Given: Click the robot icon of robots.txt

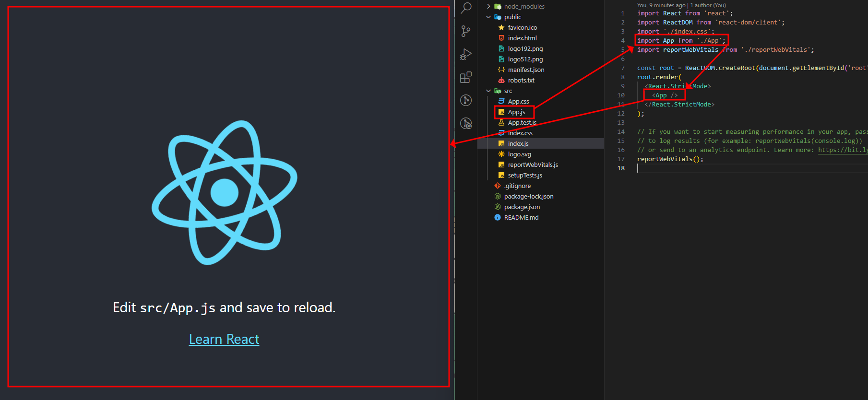Looking at the screenshot, I should click(501, 80).
